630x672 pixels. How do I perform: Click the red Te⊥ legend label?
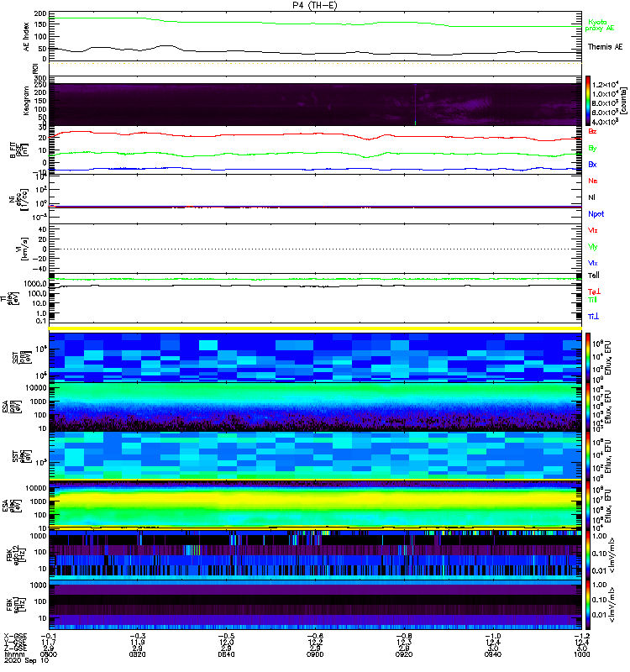click(594, 291)
